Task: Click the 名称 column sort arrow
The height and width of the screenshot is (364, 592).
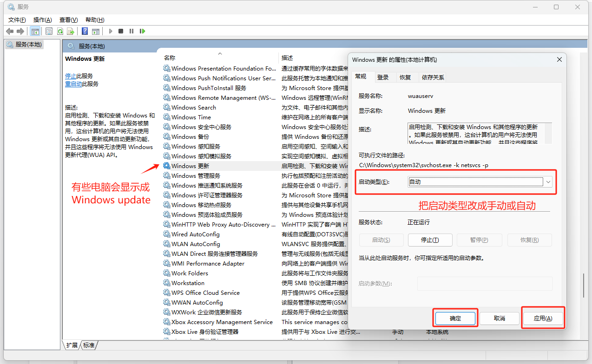Action: click(x=220, y=53)
